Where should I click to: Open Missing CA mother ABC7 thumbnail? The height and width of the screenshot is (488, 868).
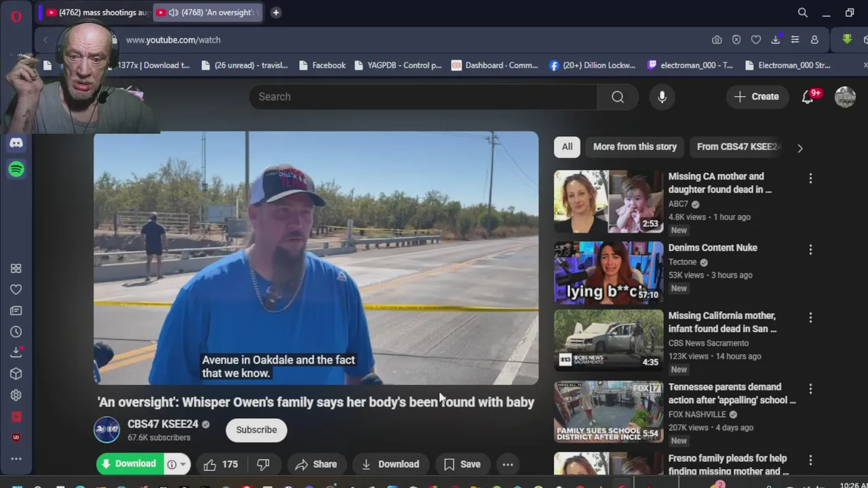[x=609, y=201]
